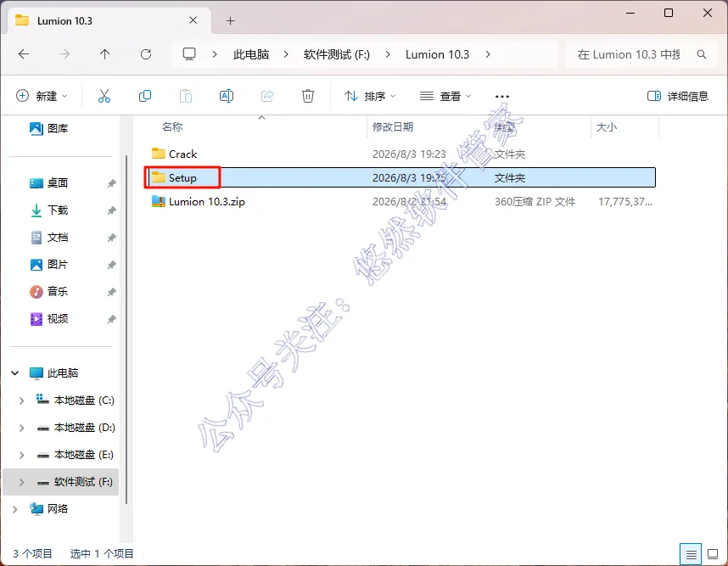Select 网络 in sidebar
The width and height of the screenshot is (728, 566).
pos(57,509)
